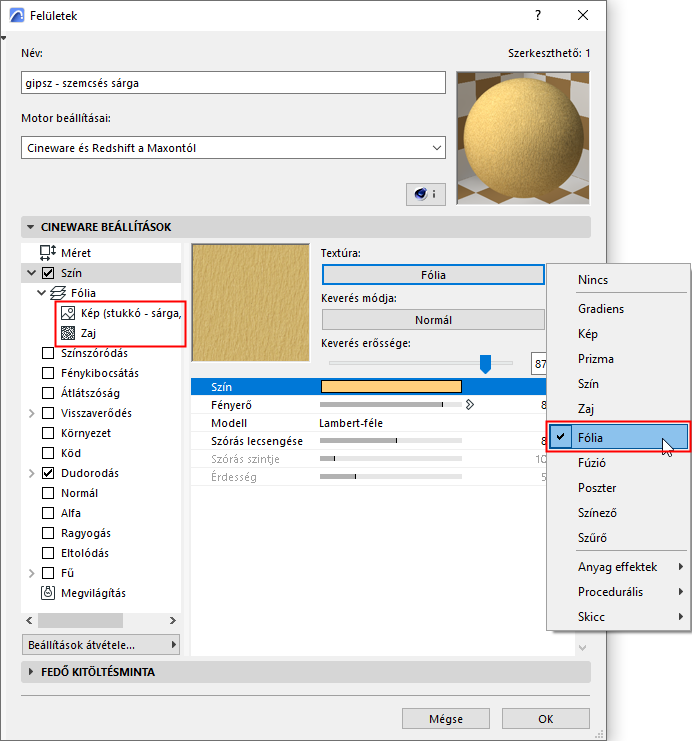692x741 pixels.
Task: Enable the Visszaverődés checkbox
Action: (x=48, y=413)
